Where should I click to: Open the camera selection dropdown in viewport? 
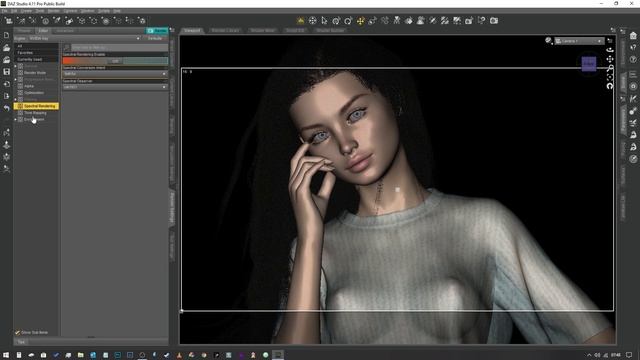point(579,41)
